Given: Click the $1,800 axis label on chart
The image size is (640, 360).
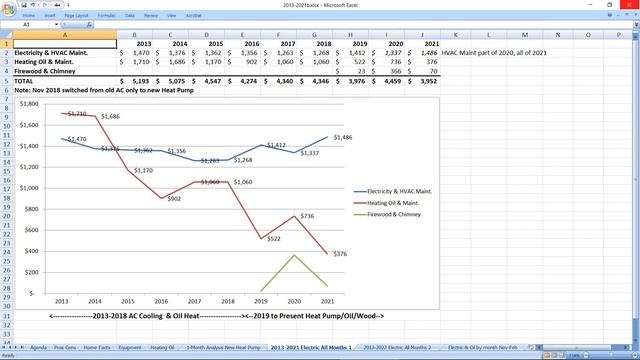Looking at the screenshot, I should tap(29, 104).
